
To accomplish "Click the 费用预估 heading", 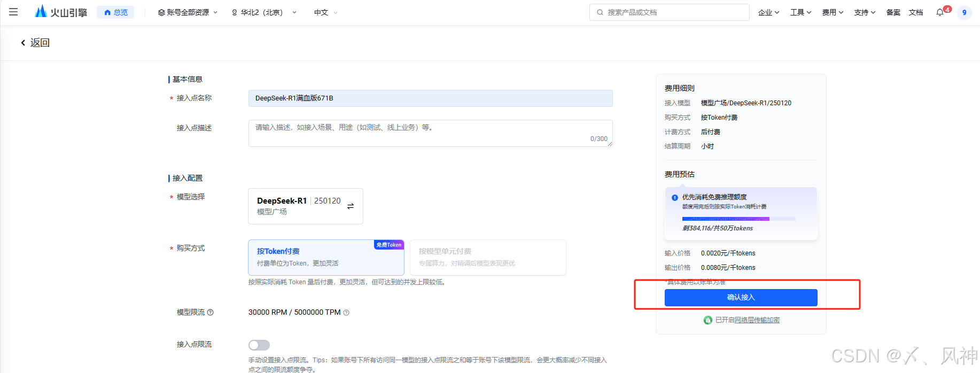I will pos(680,174).
